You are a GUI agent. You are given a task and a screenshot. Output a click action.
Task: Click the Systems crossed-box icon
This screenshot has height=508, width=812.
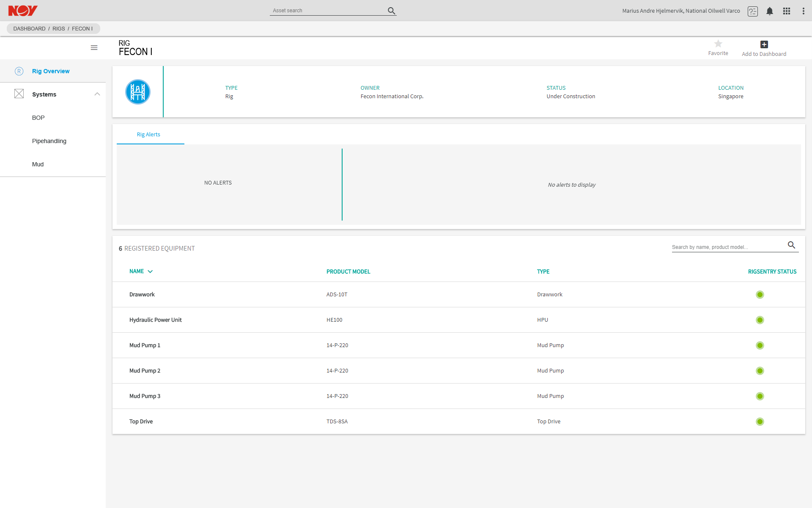pos(19,94)
